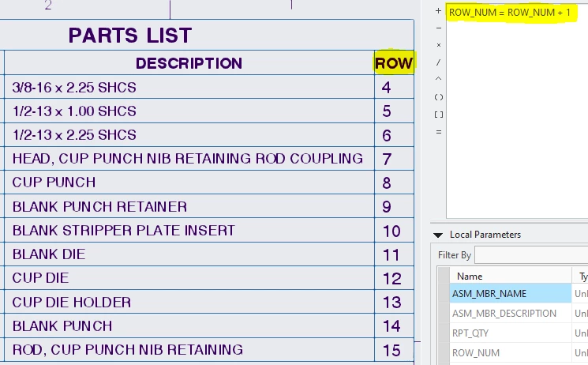
Task: Select the DESCRIPTION column header cell
Action: (x=189, y=62)
